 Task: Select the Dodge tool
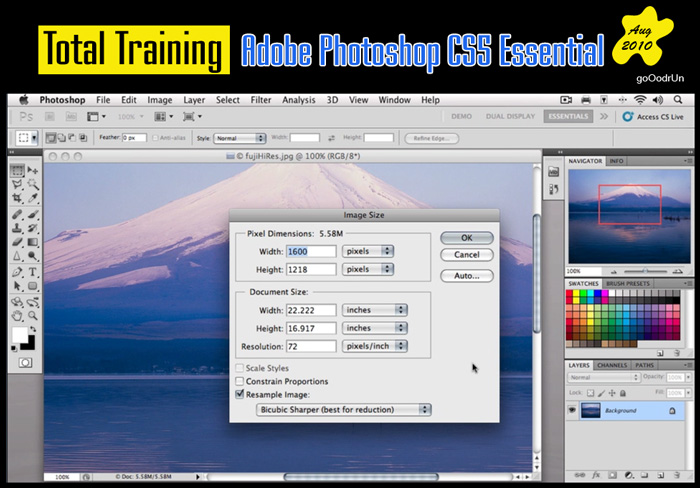pyautogui.click(x=33, y=256)
